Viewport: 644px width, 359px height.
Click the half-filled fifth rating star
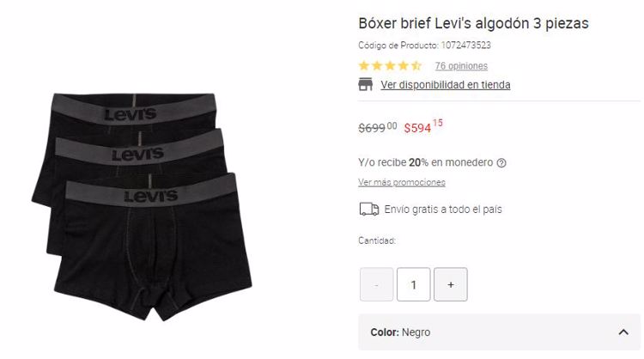pos(416,66)
